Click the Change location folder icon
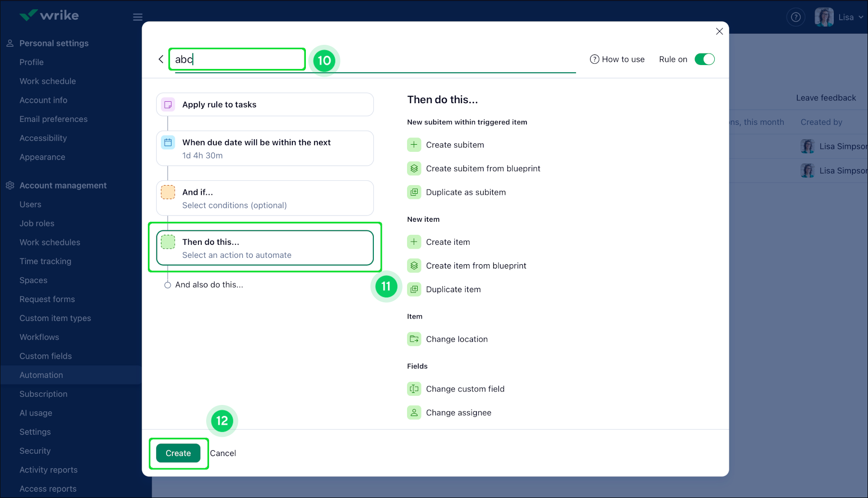This screenshot has width=868, height=498. (x=414, y=339)
